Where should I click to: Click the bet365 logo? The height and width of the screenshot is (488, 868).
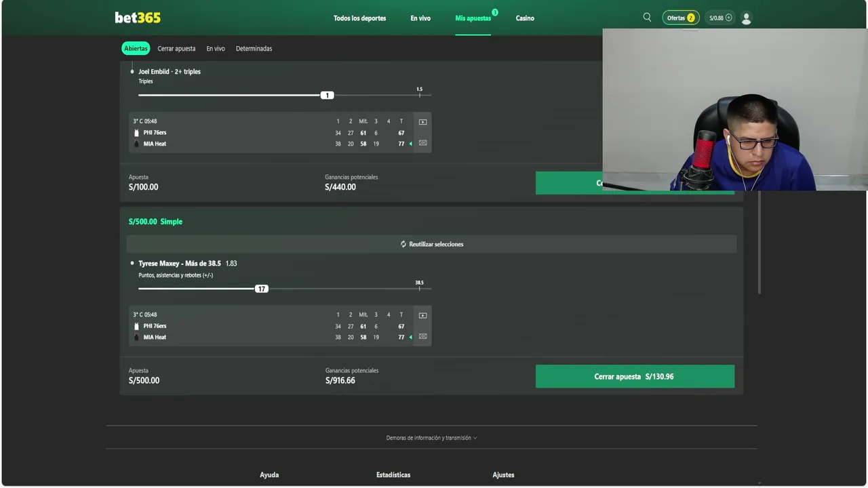138,18
